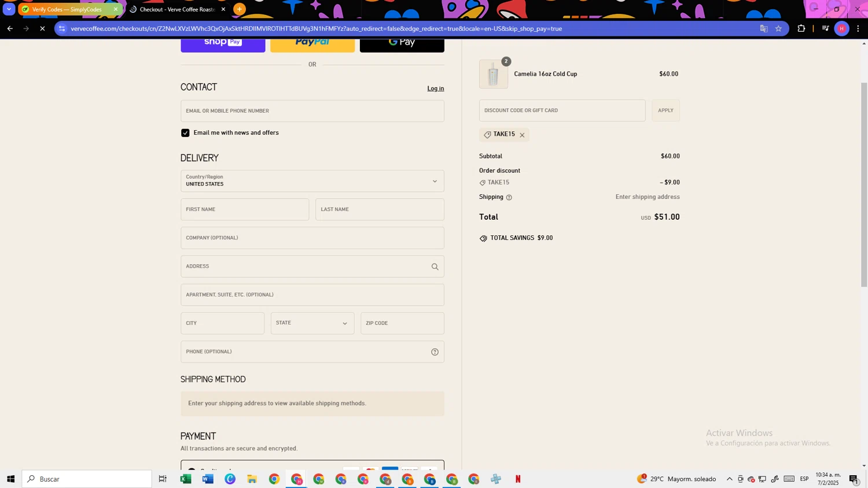
Task: Open the Country/Region dropdown
Action: [x=312, y=181]
